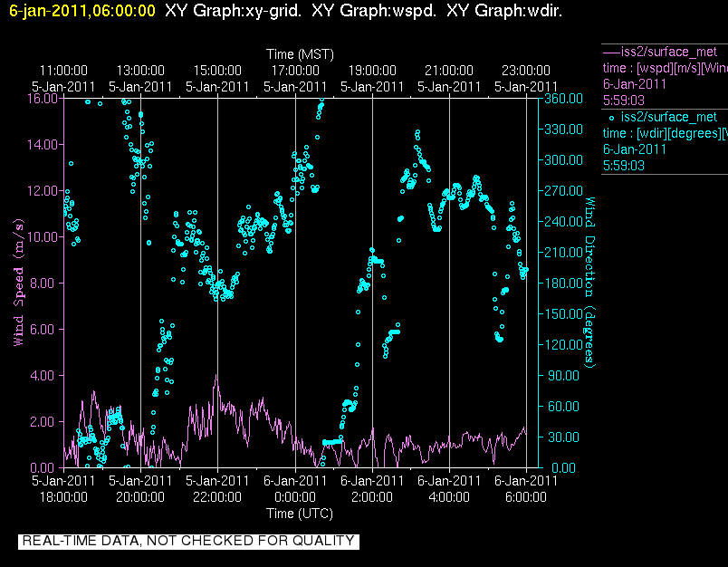Screen dimensions: 728x567
Task: Click the 16.00 wind speed tick value
Action: pos(43,99)
